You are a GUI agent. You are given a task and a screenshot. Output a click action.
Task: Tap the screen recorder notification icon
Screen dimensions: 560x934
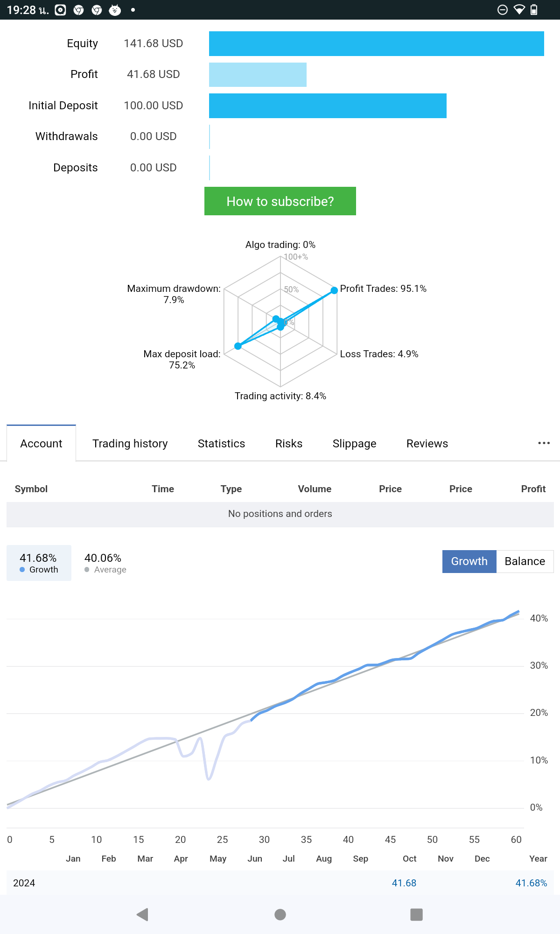(61, 10)
